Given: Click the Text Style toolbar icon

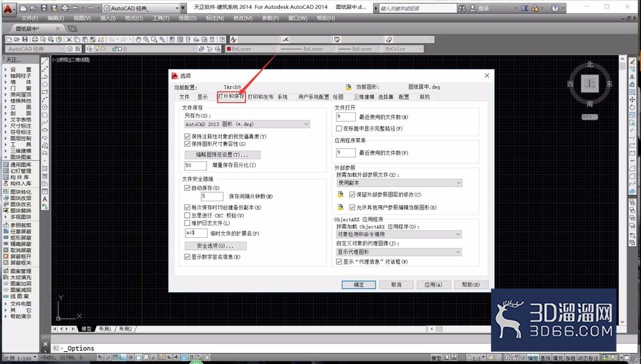Looking at the screenshot, I should (x=233, y=40).
